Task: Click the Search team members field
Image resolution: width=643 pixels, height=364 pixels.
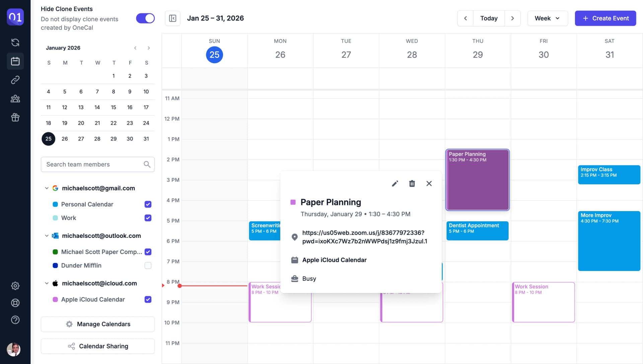Action: (94, 164)
